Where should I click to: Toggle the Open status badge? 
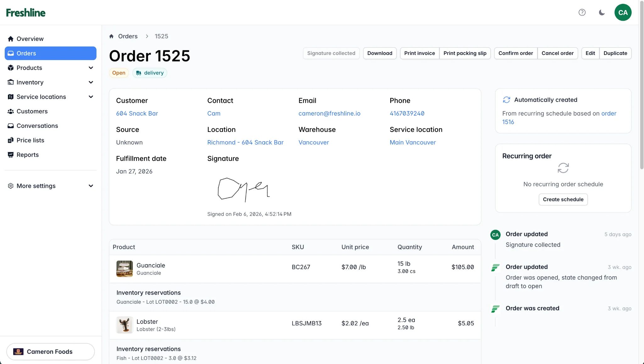119,73
